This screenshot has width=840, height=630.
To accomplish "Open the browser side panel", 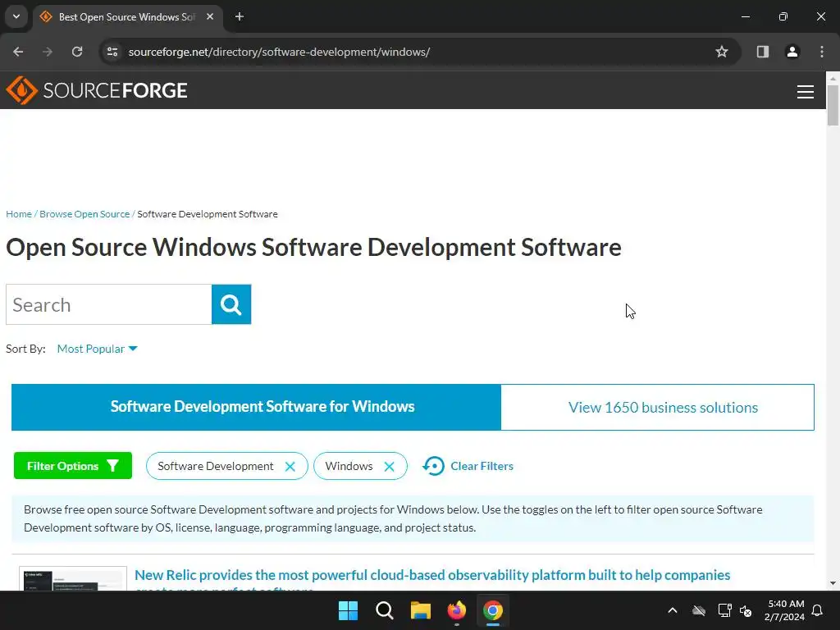I will click(763, 52).
